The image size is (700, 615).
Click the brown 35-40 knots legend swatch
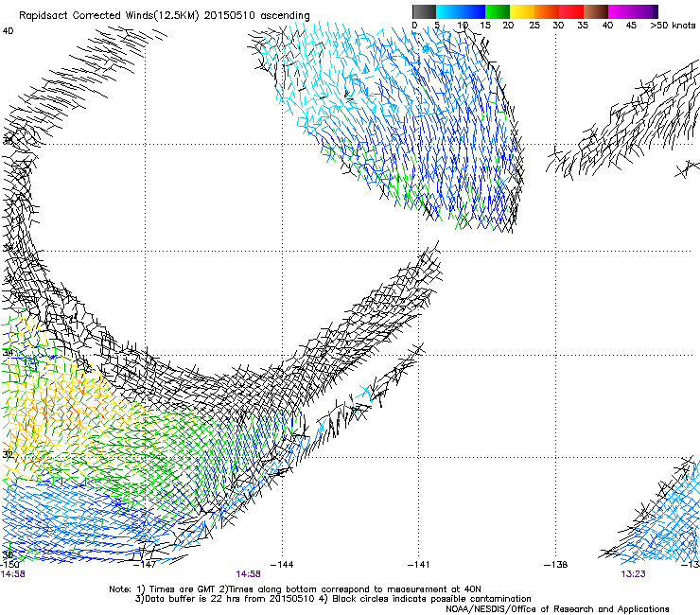tap(596, 11)
